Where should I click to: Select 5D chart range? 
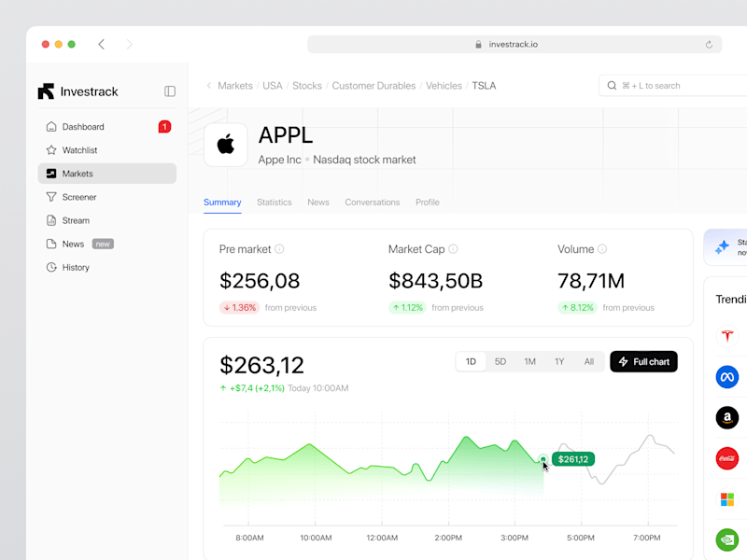500,361
